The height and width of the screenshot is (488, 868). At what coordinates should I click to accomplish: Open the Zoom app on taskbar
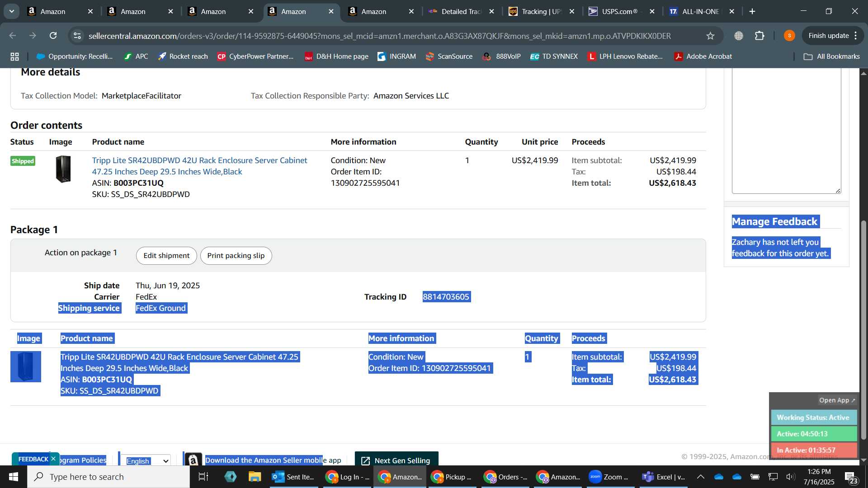point(609,477)
